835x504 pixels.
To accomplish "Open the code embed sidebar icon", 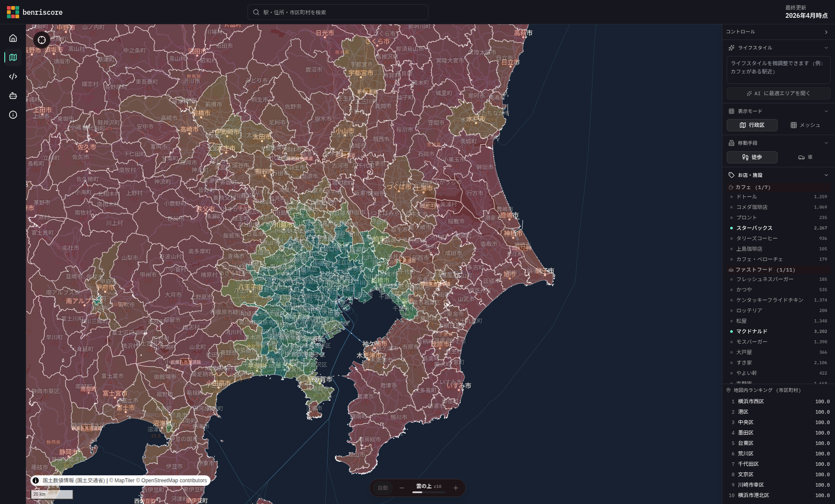I will point(13,76).
